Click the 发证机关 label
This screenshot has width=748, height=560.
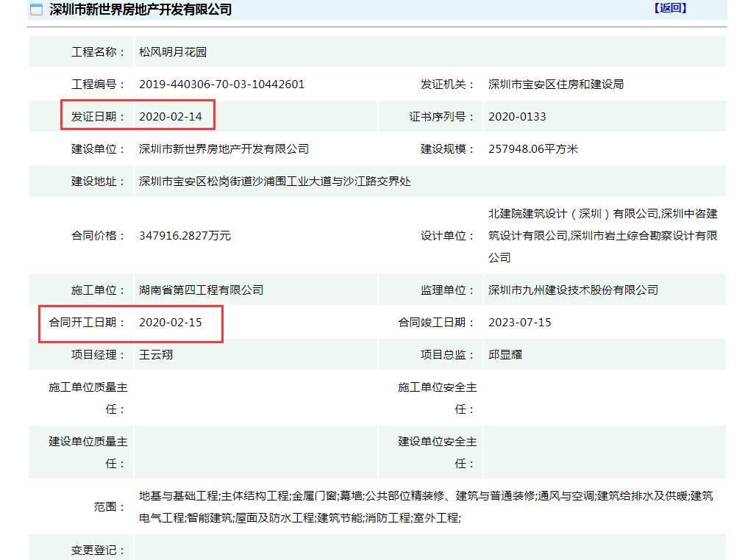(447, 85)
